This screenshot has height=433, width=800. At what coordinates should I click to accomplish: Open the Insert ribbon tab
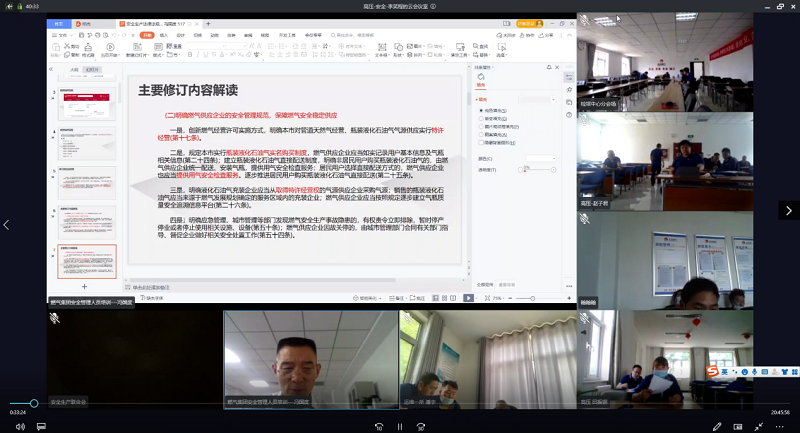point(165,34)
